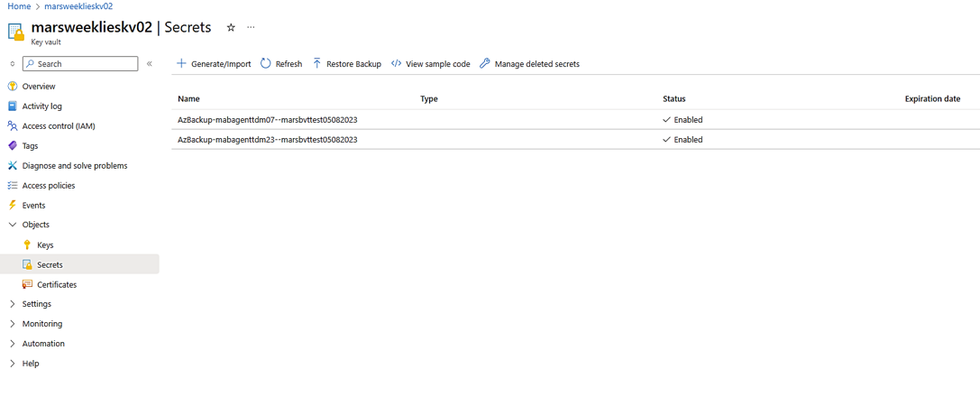980x406 pixels.
Task: Open the more options ellipsis beside the title
Action: click(251, 28)
